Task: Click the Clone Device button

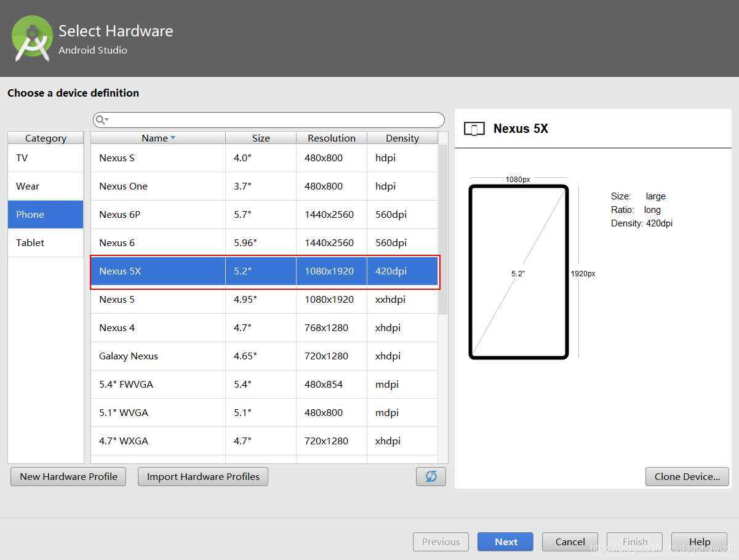Action: click(x=687, y=476)
